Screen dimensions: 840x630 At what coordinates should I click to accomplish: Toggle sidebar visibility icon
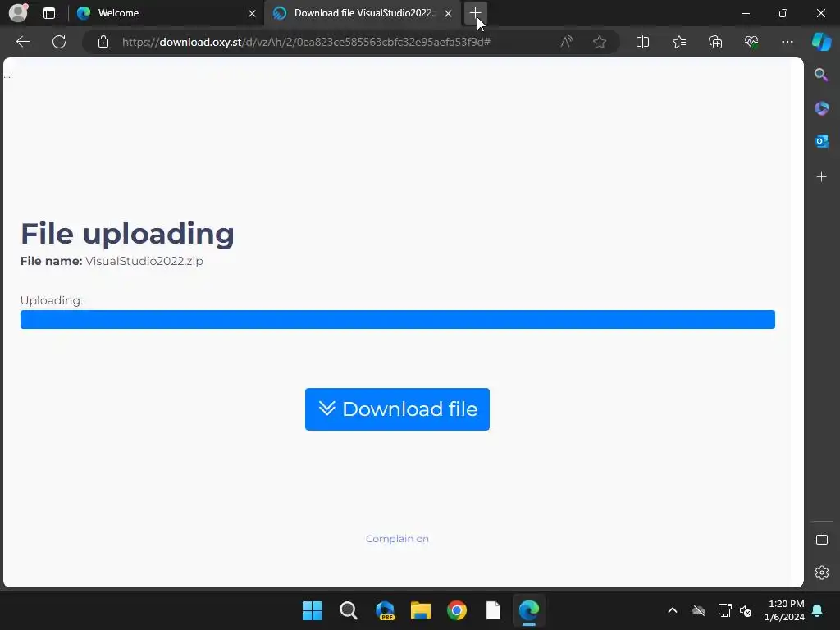(822, 540)
